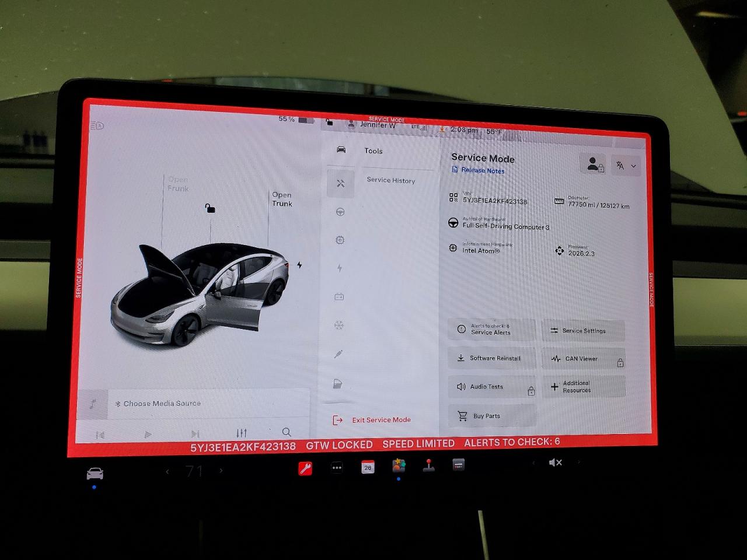
Task: Open the red wrench Service app in dock
Action: click(305, 468)
